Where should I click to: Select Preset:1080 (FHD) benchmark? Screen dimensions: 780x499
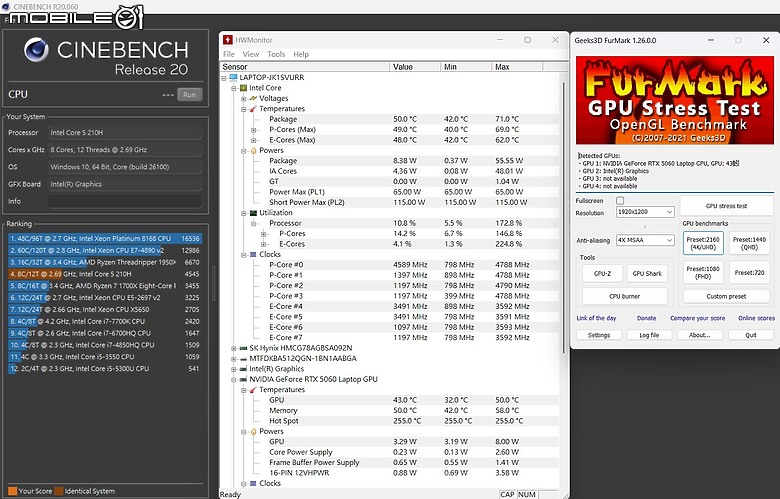(703, 273)
